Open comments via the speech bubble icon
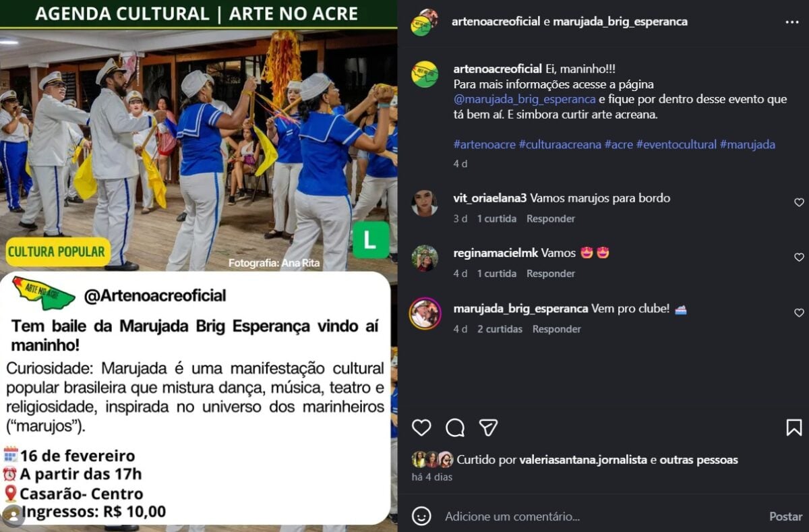 pyautogui.click(x=455, y=427)
